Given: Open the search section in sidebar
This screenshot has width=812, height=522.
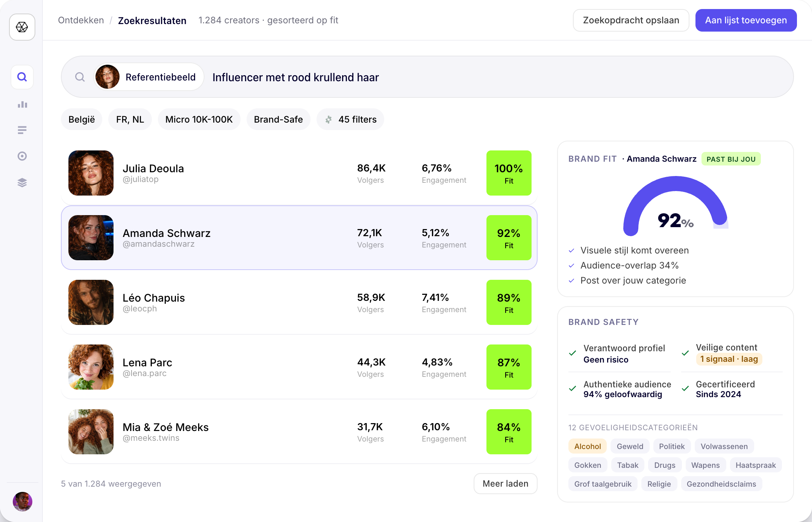Looking at the screenshot, I should (22, 77).
